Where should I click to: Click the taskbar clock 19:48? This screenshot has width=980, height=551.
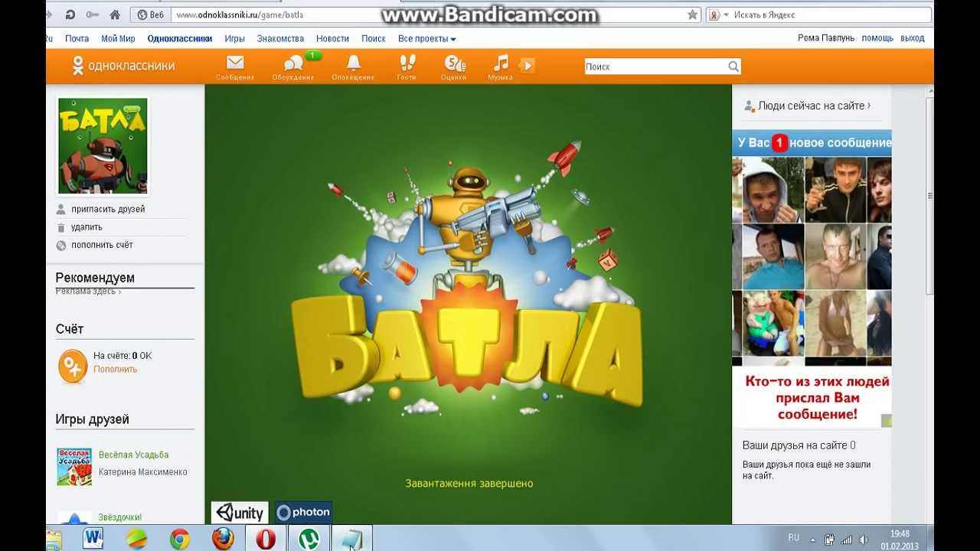pyautogui.click(x=900, y=534)
